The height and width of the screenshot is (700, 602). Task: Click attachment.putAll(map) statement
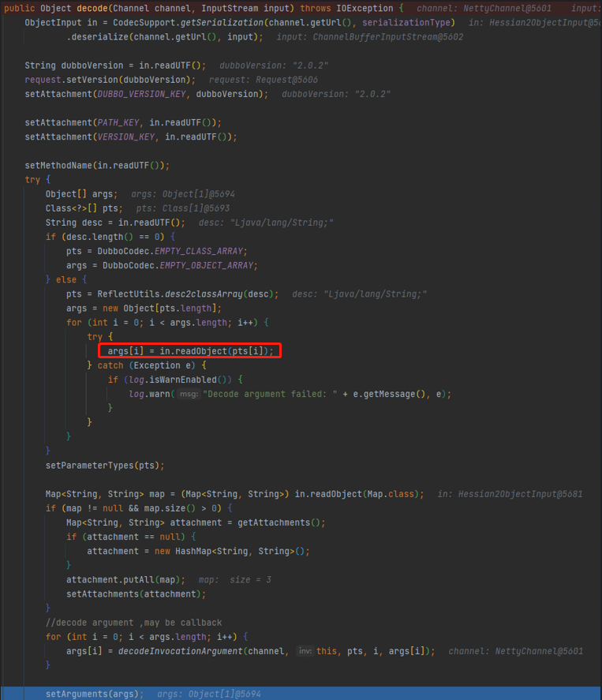coord(125,579)
